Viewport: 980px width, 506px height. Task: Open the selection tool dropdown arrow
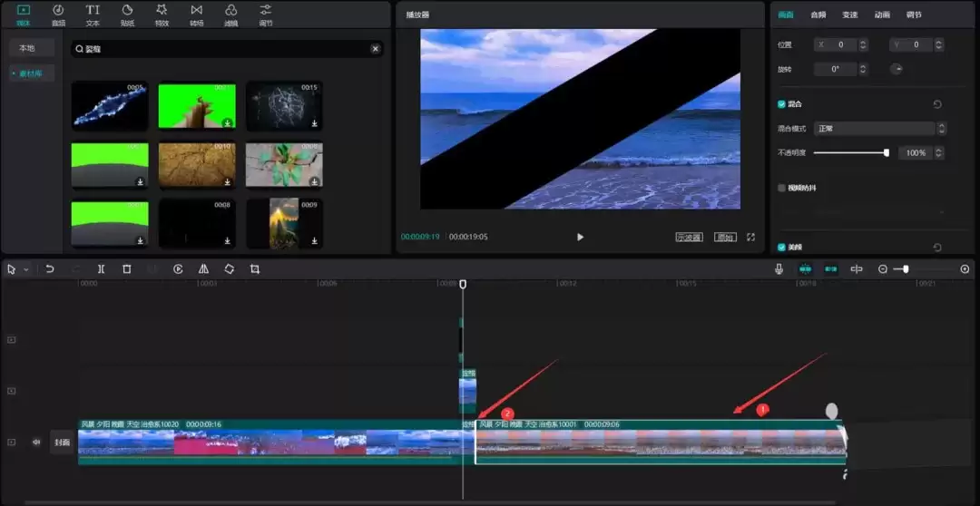26,270
